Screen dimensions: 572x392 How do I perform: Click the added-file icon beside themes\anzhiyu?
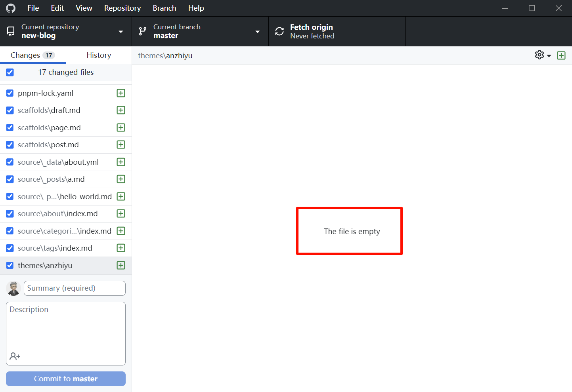coord(121,265)
